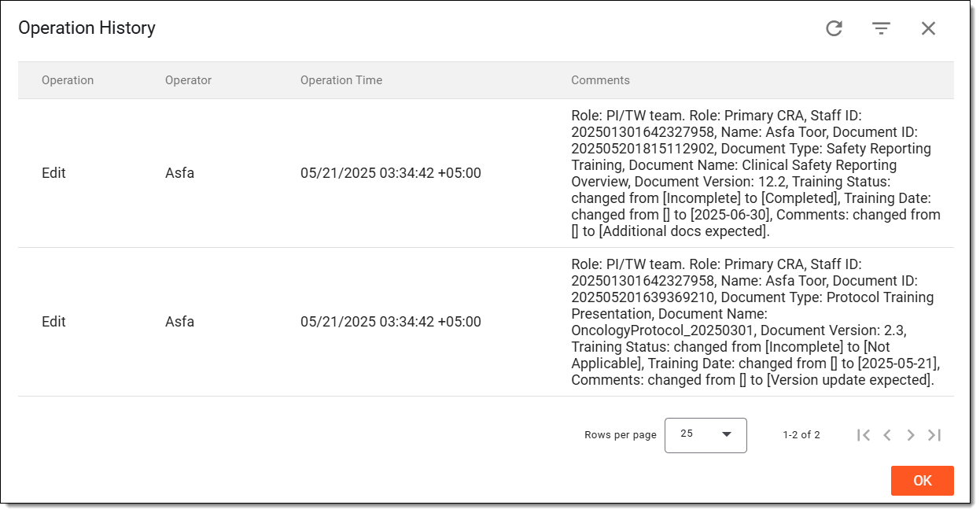This screenshot has height=513, width=980.
Task: Go to the next page
Action: click(911, 435)
